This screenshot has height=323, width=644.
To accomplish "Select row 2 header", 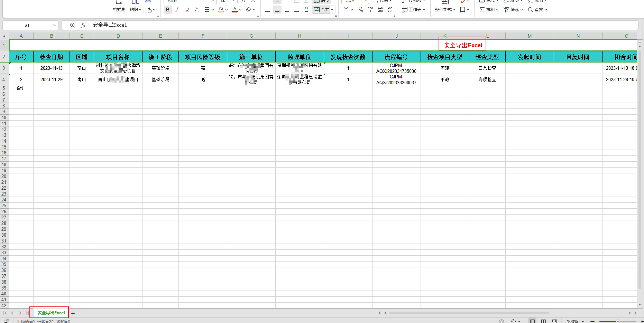I will (x=4, y=57).
